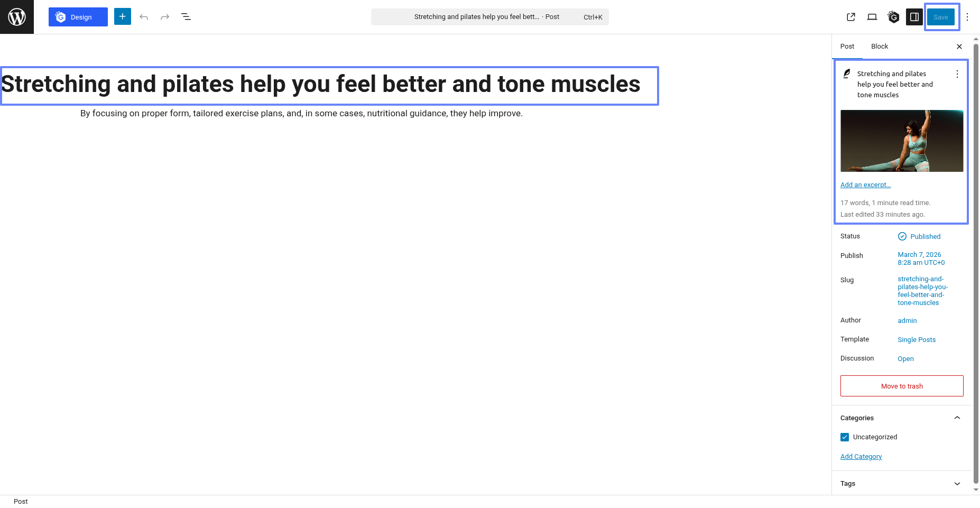Open the block inserter plus button
The width and height of the screenshot is (980, 508).
[x=123, y=16]
